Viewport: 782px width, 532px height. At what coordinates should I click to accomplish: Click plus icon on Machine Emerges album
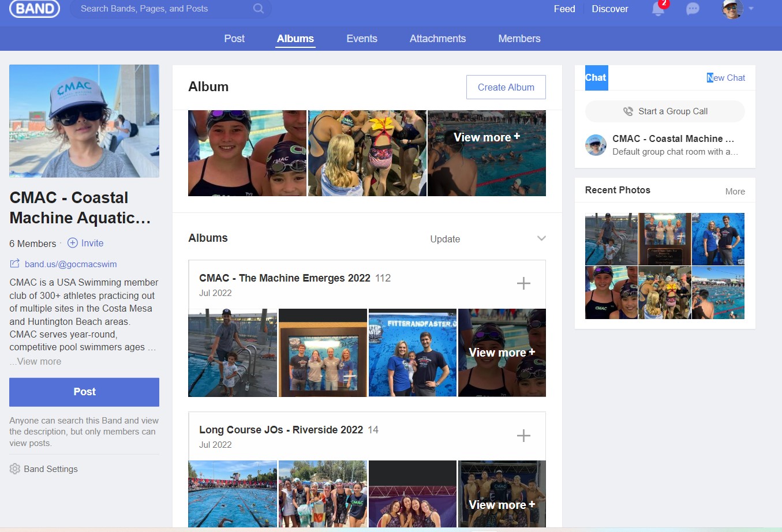523,283
